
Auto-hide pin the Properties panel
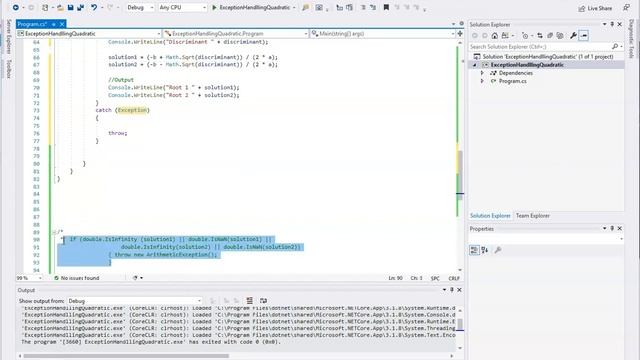[612, 229]
